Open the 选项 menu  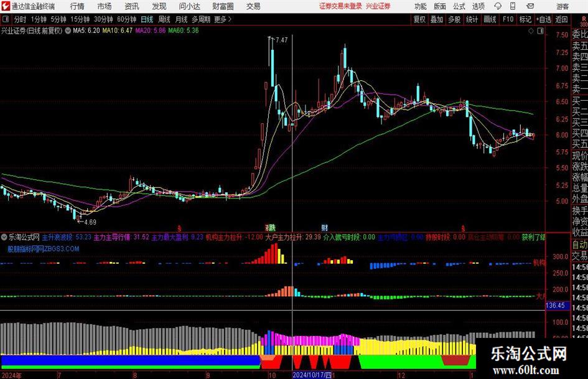[478, 6]
